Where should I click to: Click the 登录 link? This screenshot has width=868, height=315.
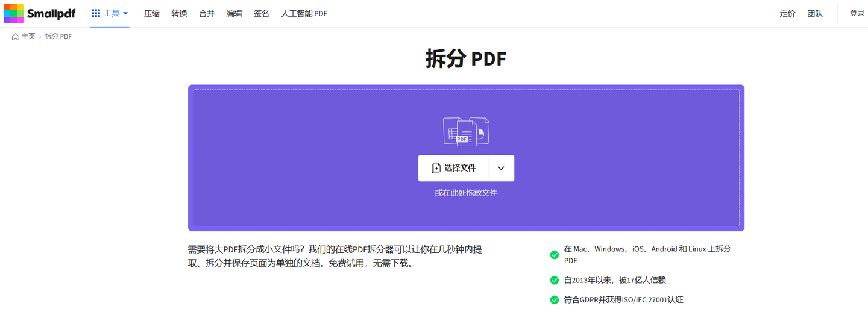tap(857, 13)
